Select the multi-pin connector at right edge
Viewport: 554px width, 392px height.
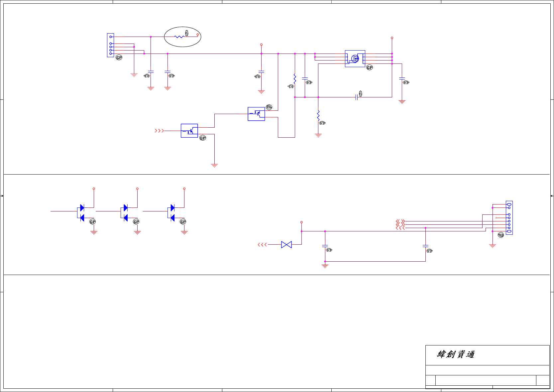click(x=509, y=218)
